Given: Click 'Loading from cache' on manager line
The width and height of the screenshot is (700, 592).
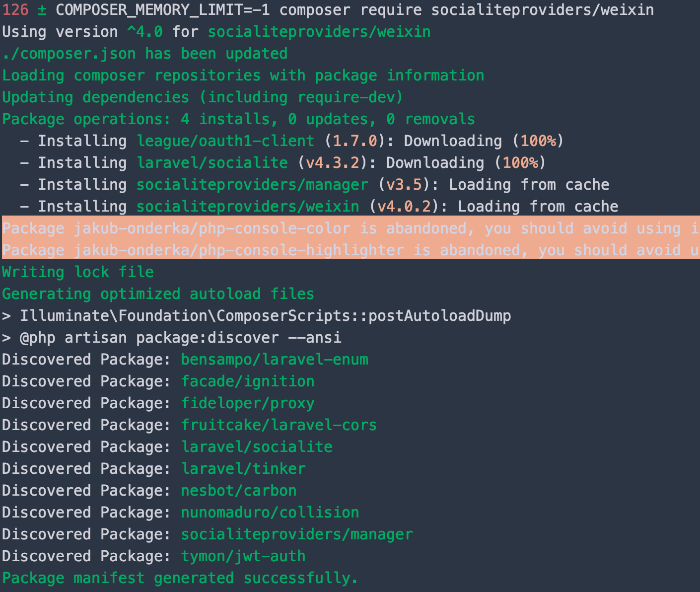Looking at the screenshot, I should 529,185.
